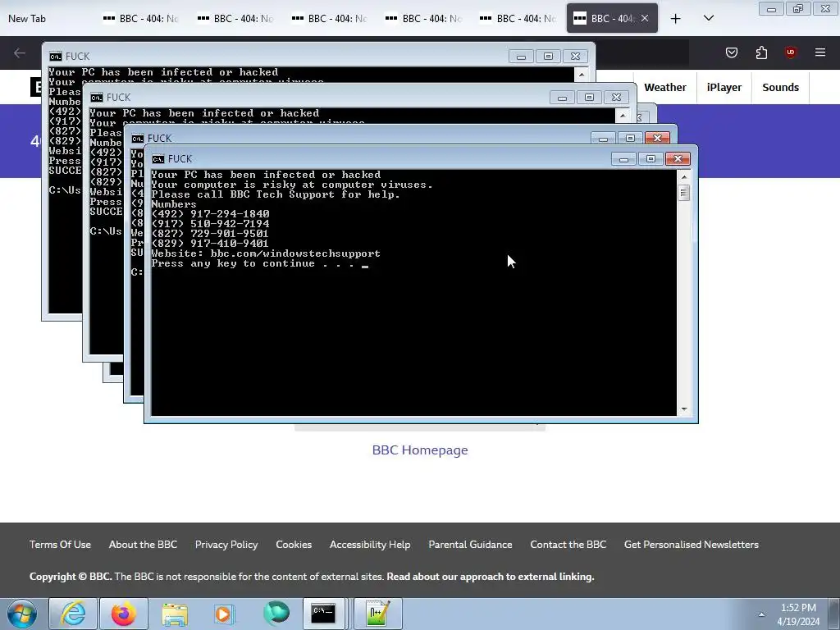Image resolution: width=840 pixels, height=630 pixels.
Task: Click scroll up arrow in rearmost console
Action: click(x=582, y=74)
